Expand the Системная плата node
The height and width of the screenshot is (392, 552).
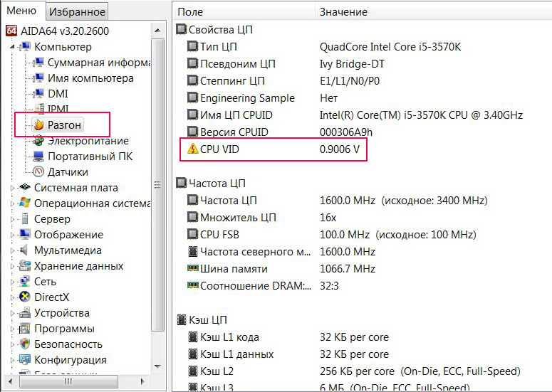[12, 188]
